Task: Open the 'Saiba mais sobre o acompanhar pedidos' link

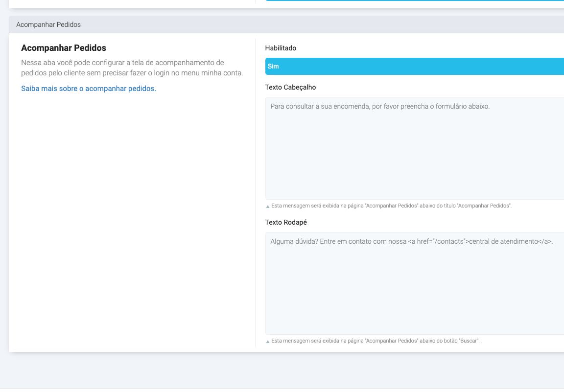Action: (x=89, y=89)
